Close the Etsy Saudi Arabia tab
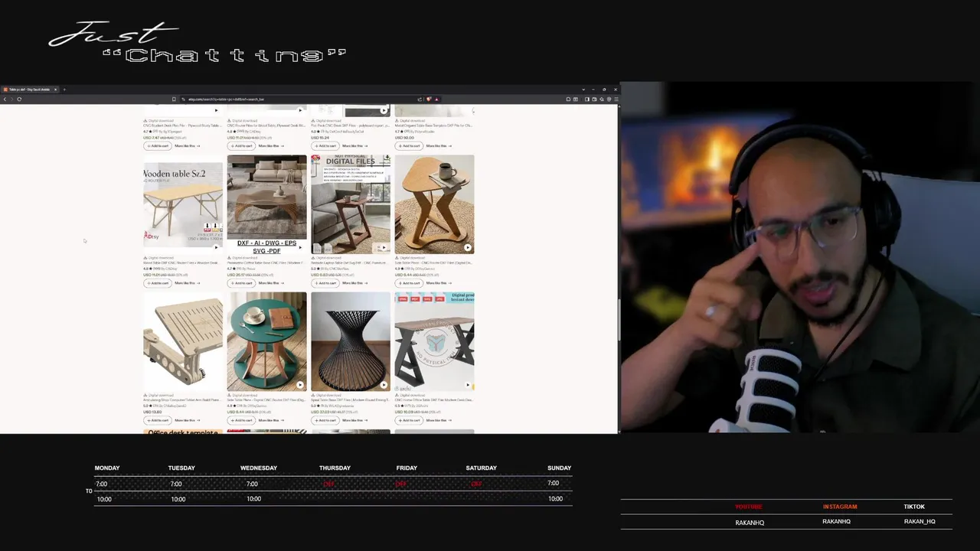980x551 pixels. point(55,90)
